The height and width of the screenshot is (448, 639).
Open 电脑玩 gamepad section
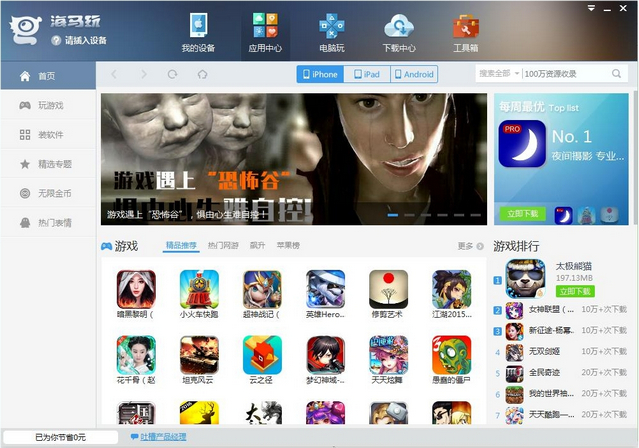332,33
